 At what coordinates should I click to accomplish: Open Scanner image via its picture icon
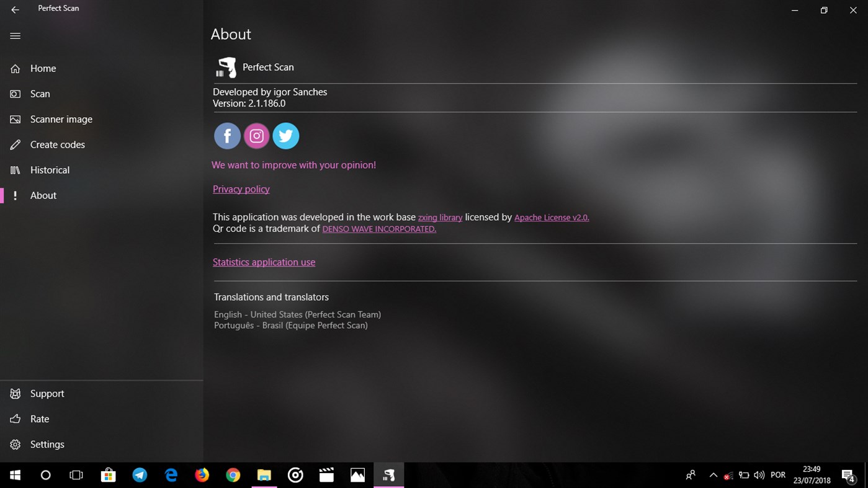15,119
